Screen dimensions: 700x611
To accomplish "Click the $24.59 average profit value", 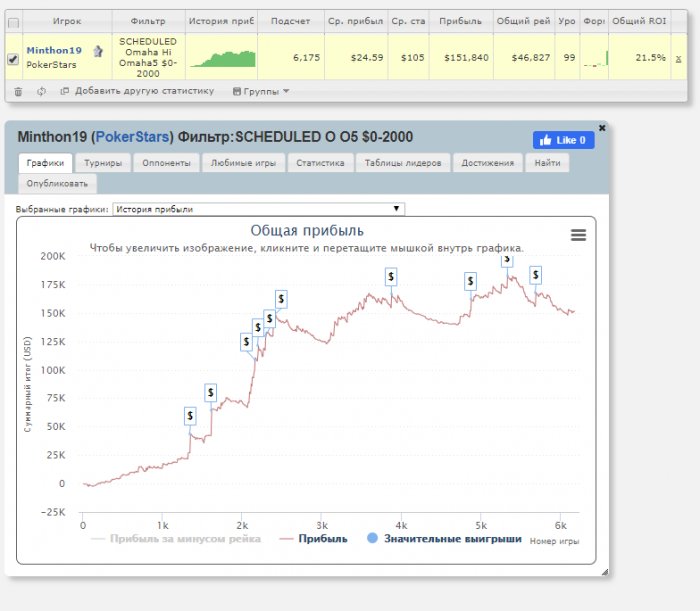I will pyautogui.click(x=367, y=58).
